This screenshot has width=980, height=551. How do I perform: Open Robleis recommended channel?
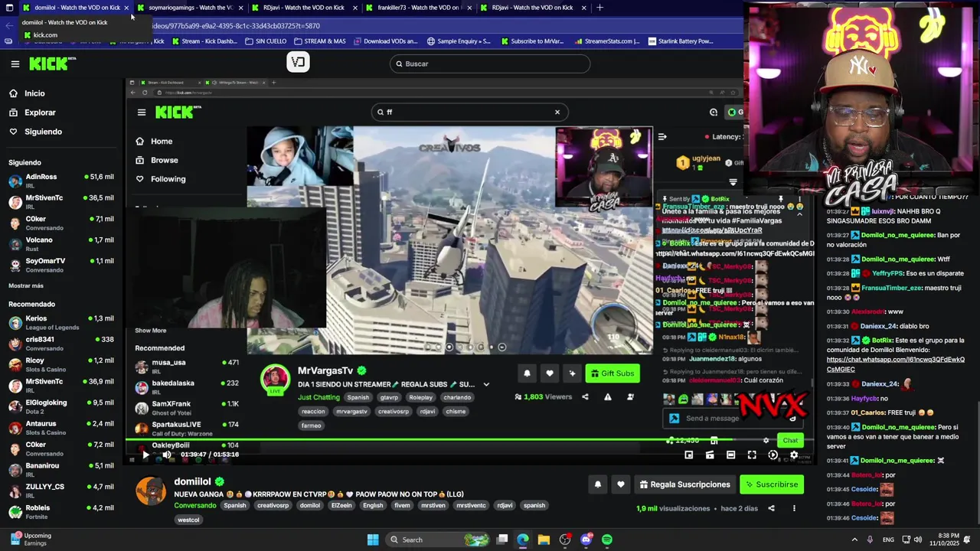61,511
